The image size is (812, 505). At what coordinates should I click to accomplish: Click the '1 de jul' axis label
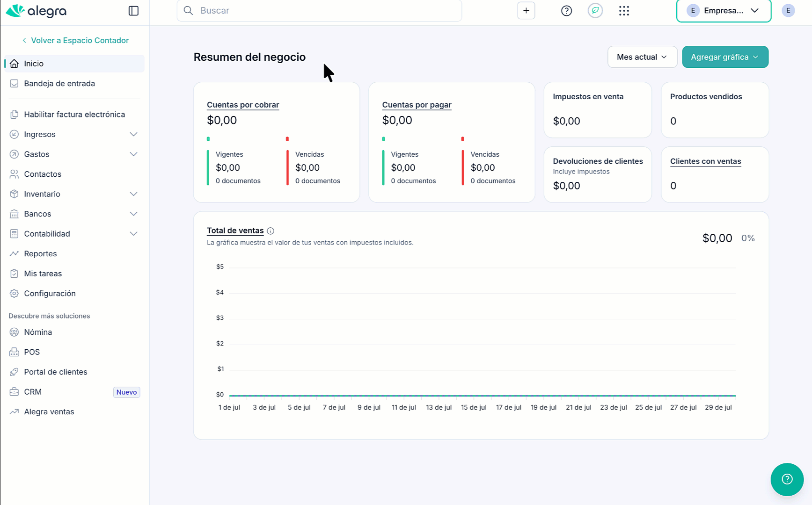pos(229,407)
